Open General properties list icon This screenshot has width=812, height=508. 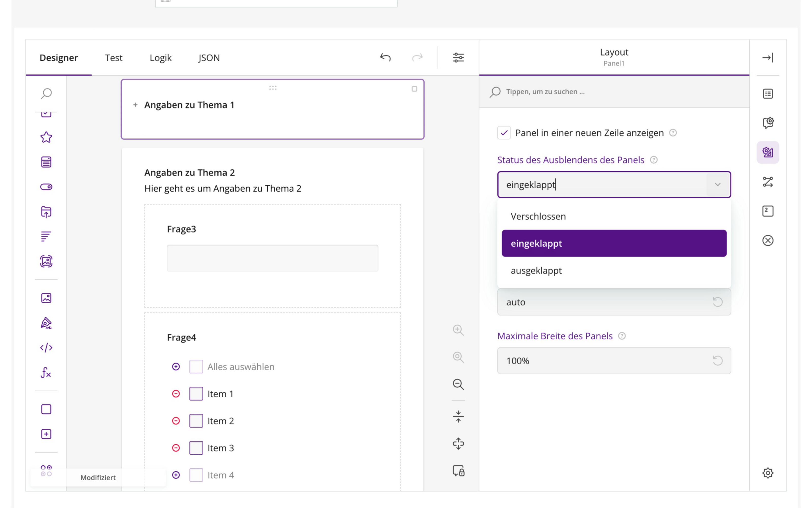[x=768, y=94]
